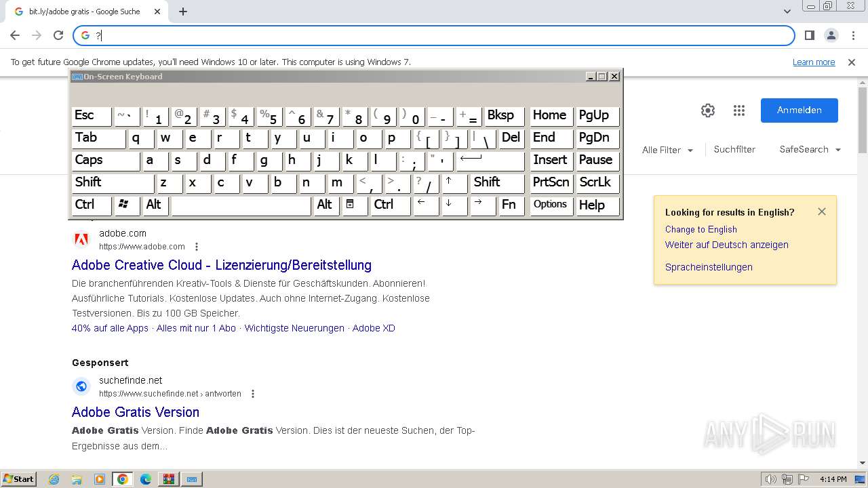
Task: Toggle the right Ctrl key on the keyboard
Action: tap(391, 205)
